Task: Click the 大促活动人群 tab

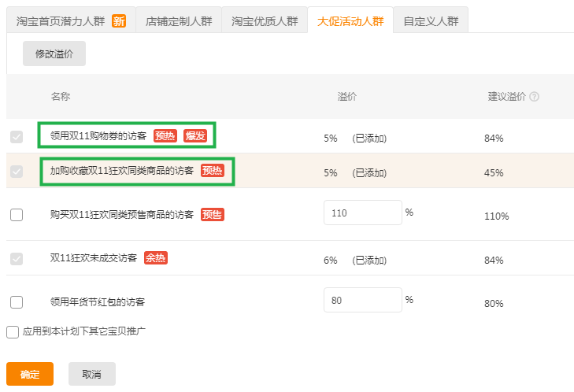Action: [350, 20]
